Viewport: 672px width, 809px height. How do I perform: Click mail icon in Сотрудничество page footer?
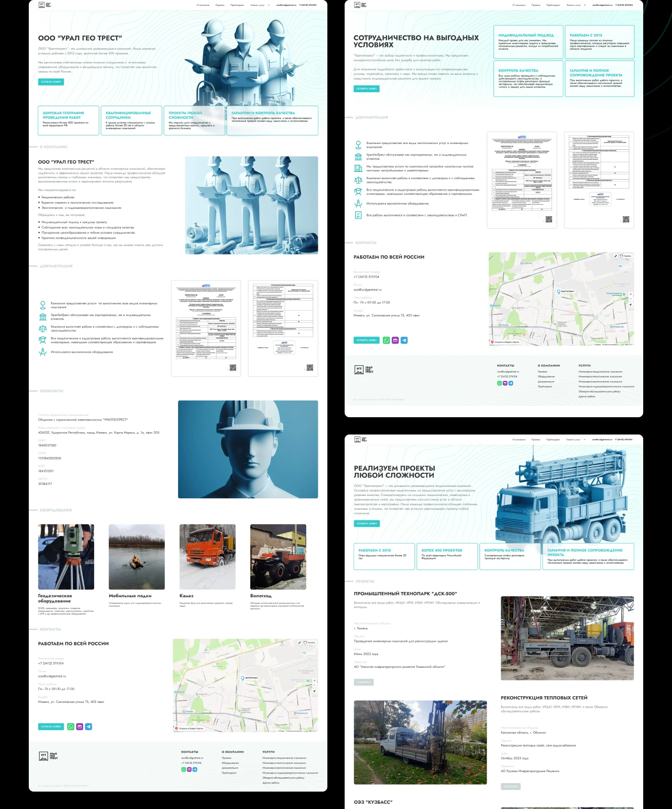[x=505, y=383]
